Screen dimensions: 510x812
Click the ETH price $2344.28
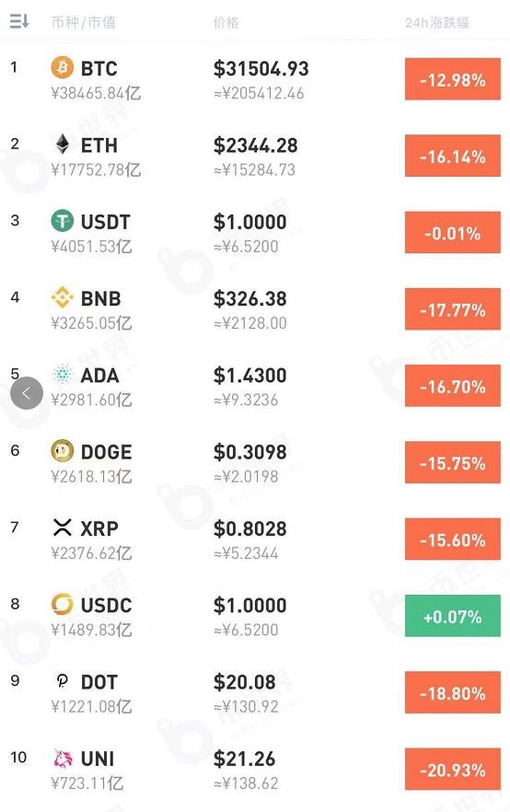255,145
